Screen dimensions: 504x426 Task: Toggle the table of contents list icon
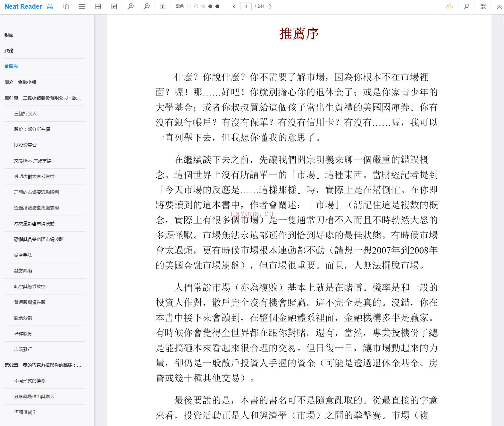pyautogui.click(x=82, y=6)
